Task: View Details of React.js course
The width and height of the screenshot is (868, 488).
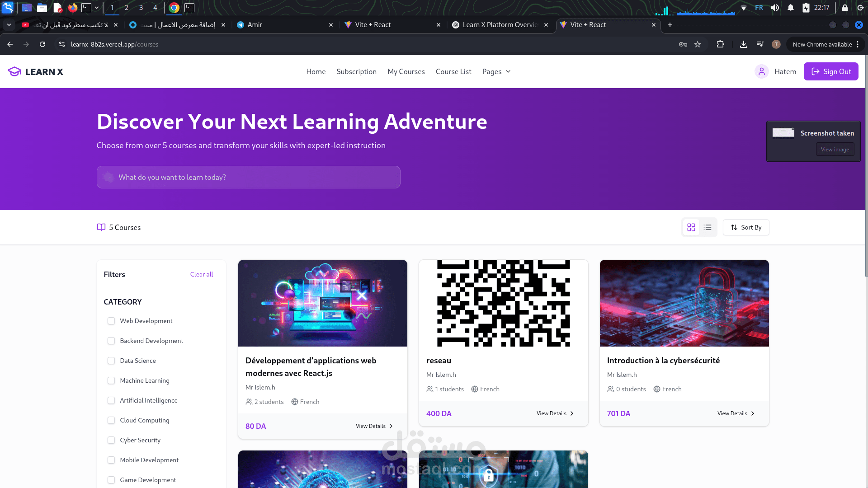Action: point(374,426)
